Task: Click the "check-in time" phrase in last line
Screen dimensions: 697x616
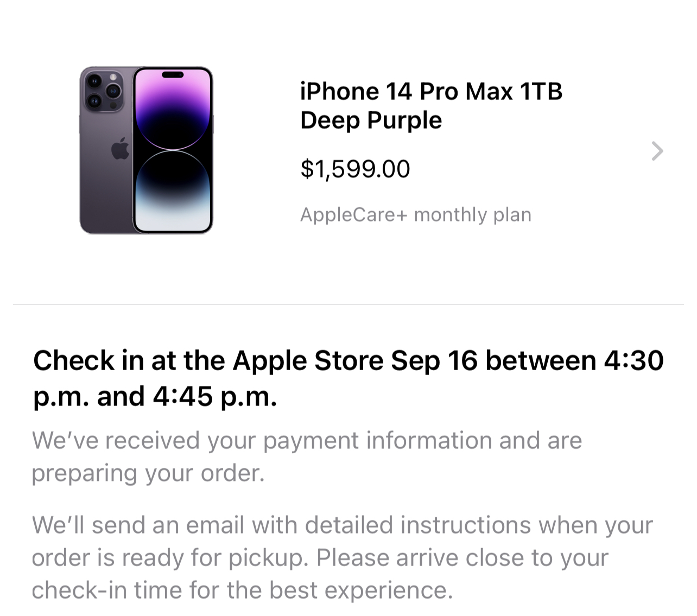Action: click(x=106, y=590)
